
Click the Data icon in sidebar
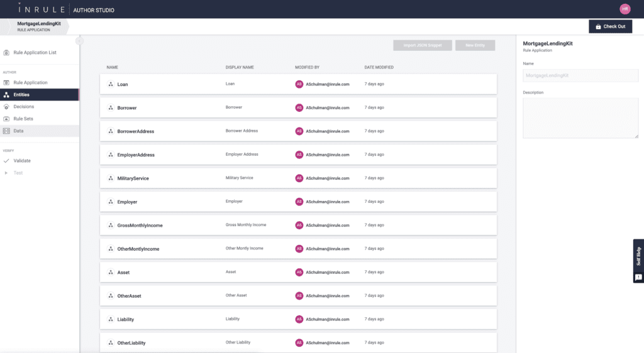pos(6,131)
